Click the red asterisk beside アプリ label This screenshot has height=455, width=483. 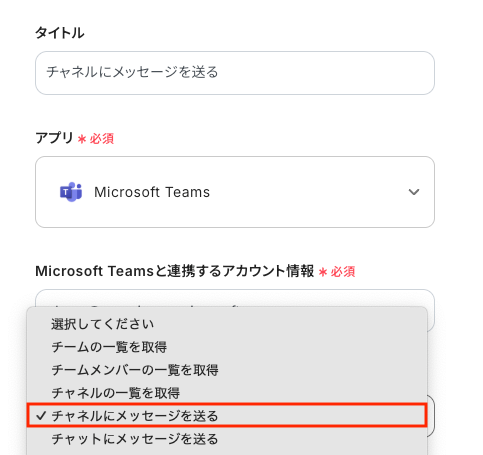pos(82,139)
